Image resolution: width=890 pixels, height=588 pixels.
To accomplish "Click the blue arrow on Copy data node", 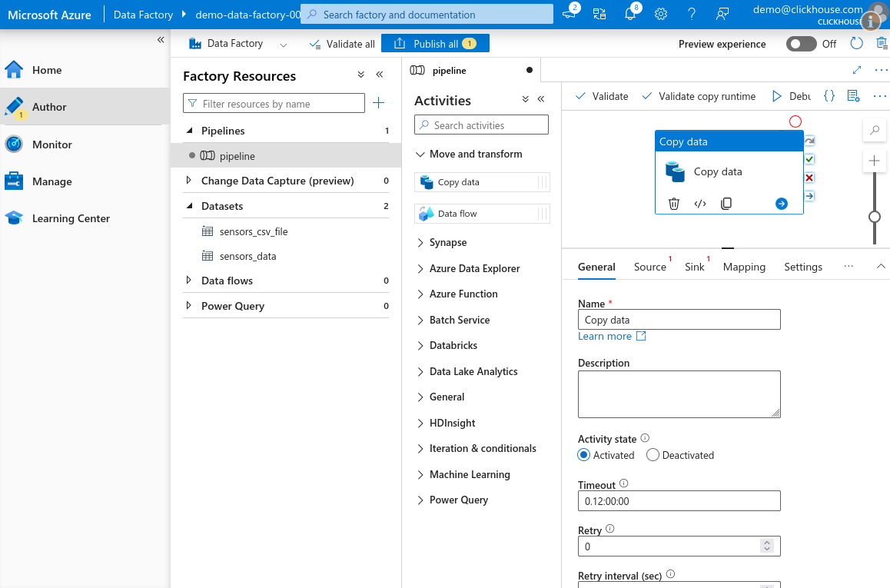I will tap(782, 204).
